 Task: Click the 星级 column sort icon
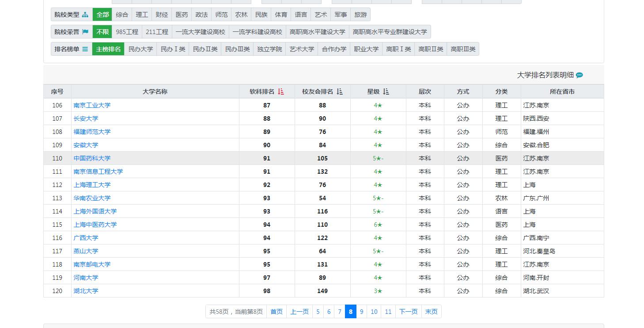click(386, 92)
